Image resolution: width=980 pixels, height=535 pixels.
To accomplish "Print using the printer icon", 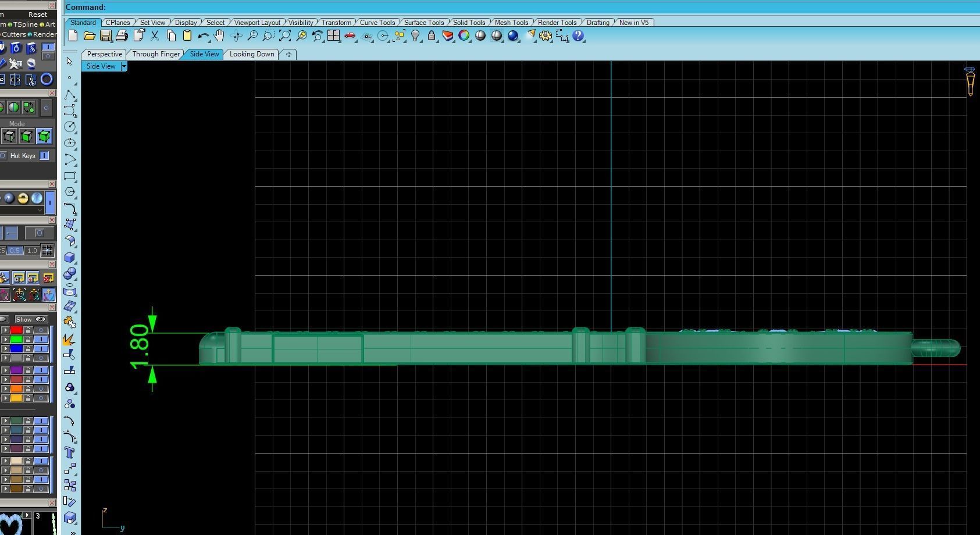I will pyautogui.click(x=122, y=36).
